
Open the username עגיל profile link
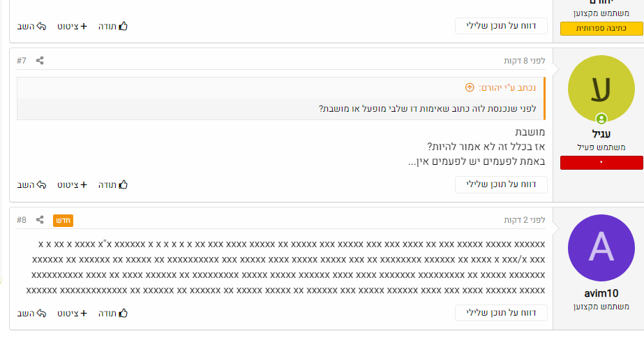coord(601,133)
